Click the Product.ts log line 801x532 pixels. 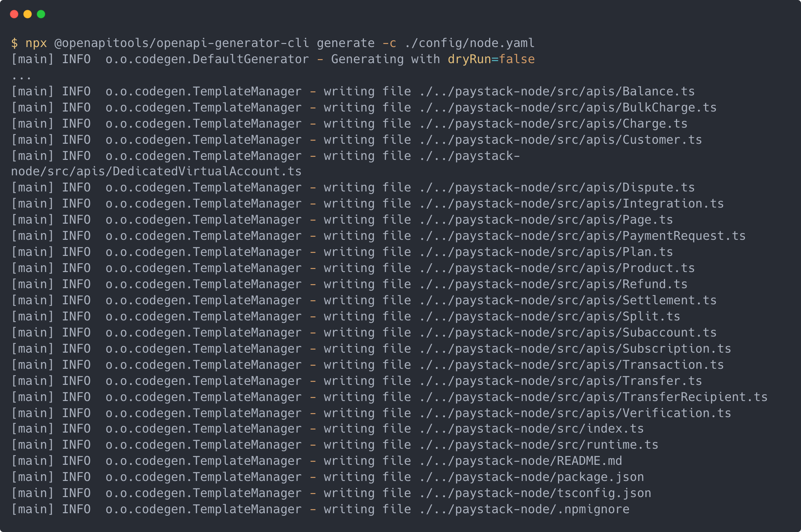tap(353, 268)
